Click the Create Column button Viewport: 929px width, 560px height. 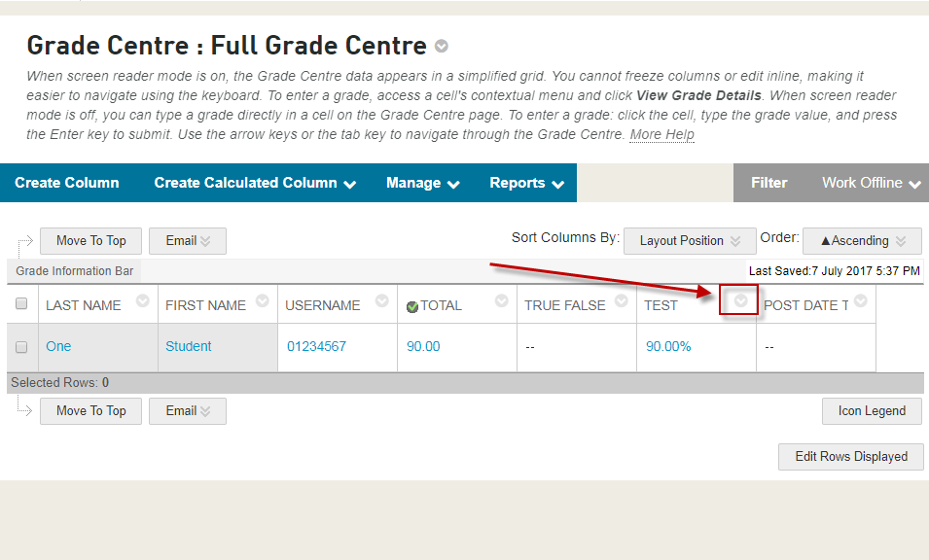point(67,183)
